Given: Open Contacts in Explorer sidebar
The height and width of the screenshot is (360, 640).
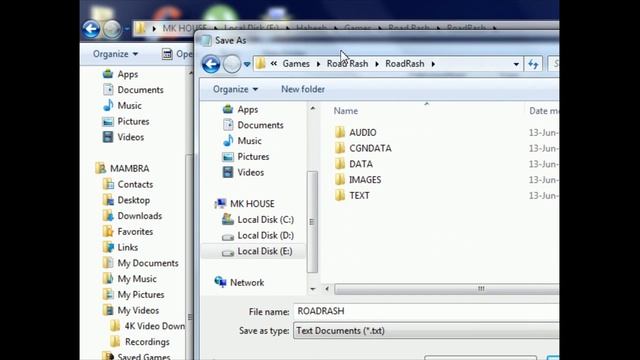Looking at the screenshot, I should pos(128,184).
